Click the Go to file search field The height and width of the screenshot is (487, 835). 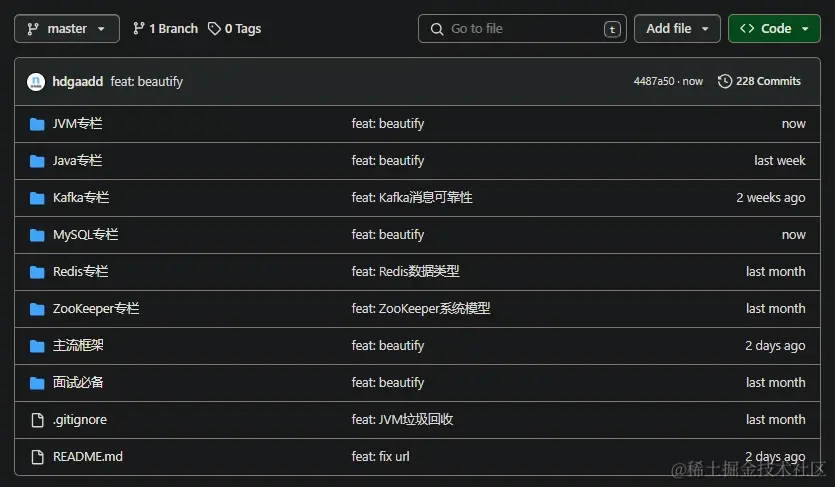tap(520, 29)
